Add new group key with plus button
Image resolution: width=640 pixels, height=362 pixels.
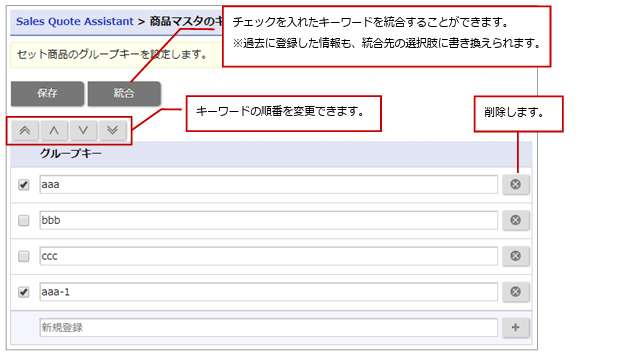(x=516, y=328)
